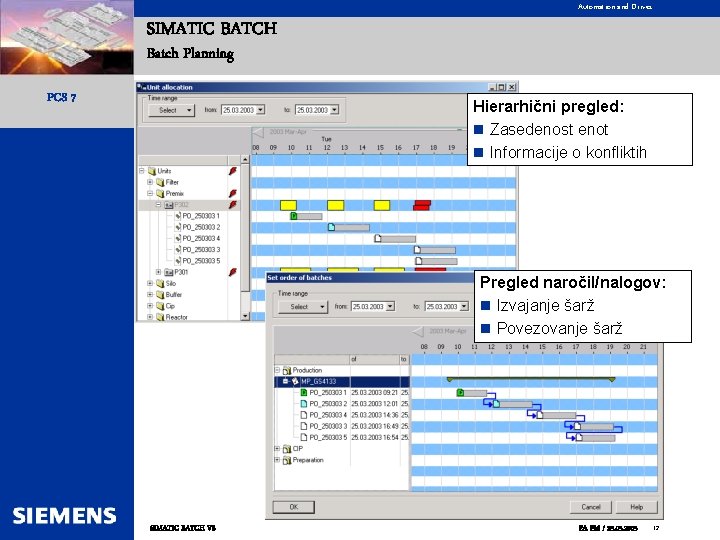Screen dimensions: 720x540
Task: Click batch icon of PO_250303 2 under P302
Action: coord(178,227)
